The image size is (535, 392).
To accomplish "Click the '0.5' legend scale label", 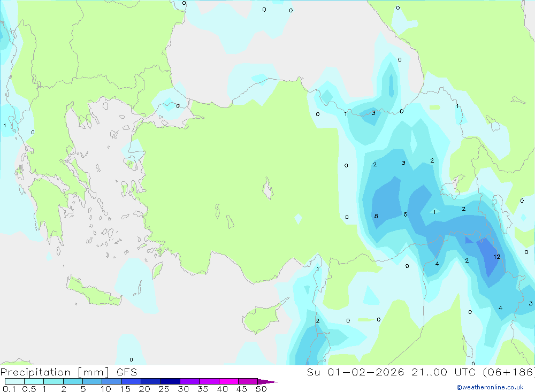I will click(29, 389).
